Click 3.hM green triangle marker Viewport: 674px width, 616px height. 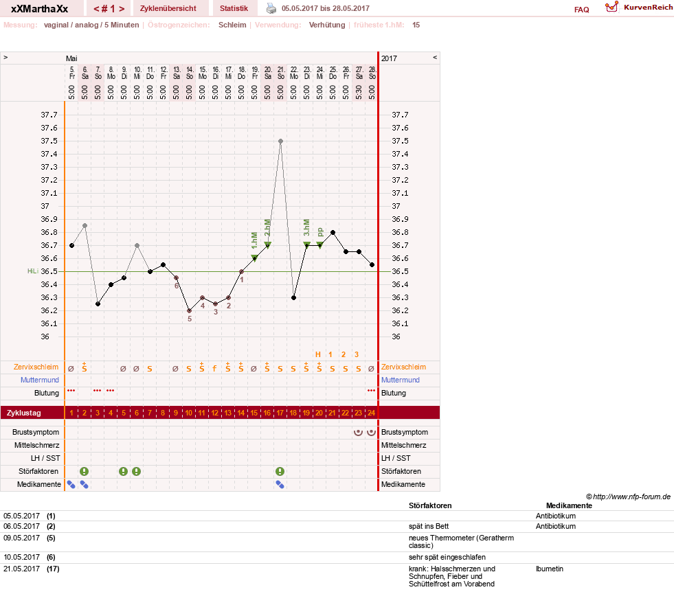306,245
